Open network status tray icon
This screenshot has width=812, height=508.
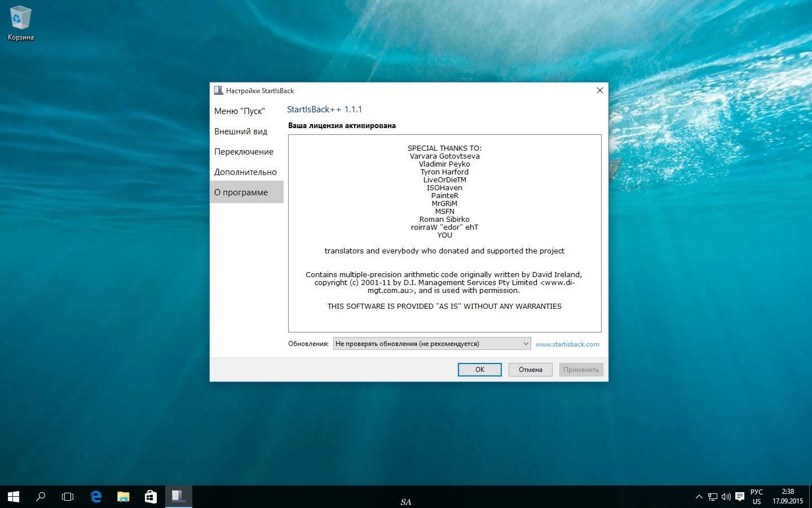(x=713, y=497)
